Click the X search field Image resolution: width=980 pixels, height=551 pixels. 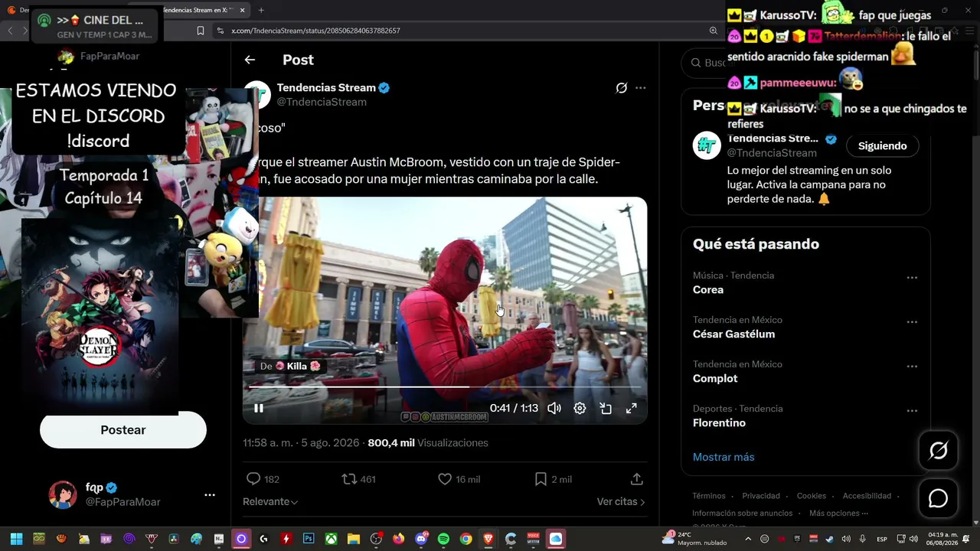click(704, 63)
